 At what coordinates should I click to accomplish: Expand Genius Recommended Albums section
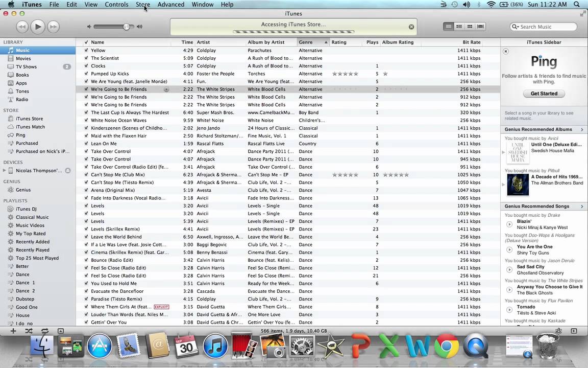pyautogui.click(x=582, y=129)
